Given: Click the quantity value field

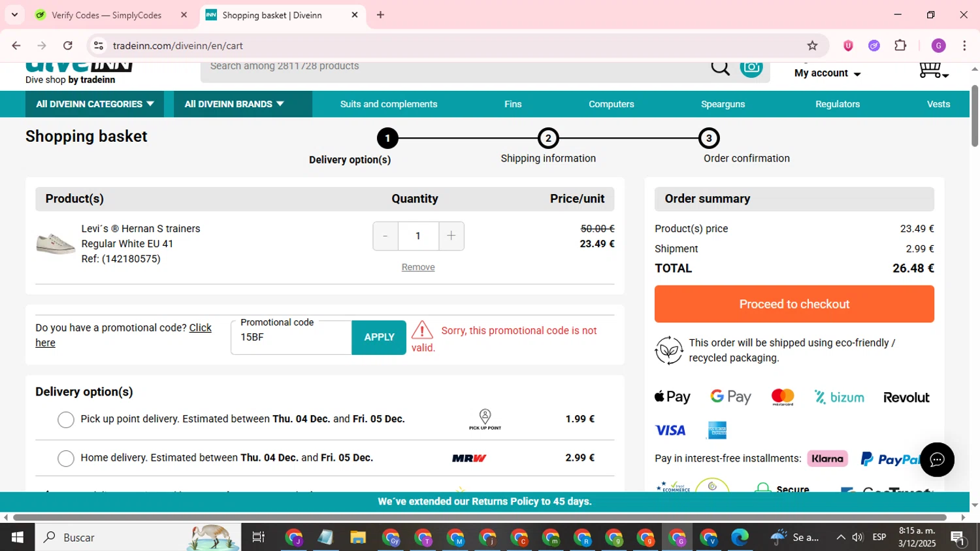Looking at the screenshot, I should (418, 236).
